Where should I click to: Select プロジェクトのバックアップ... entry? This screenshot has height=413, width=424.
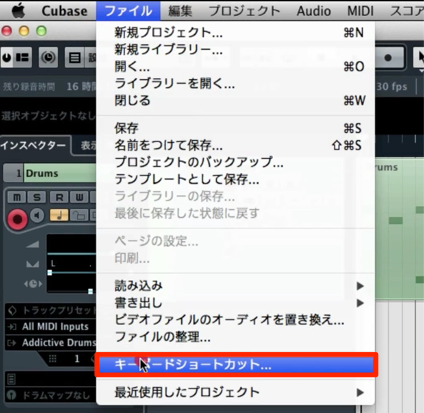[235, 162]
